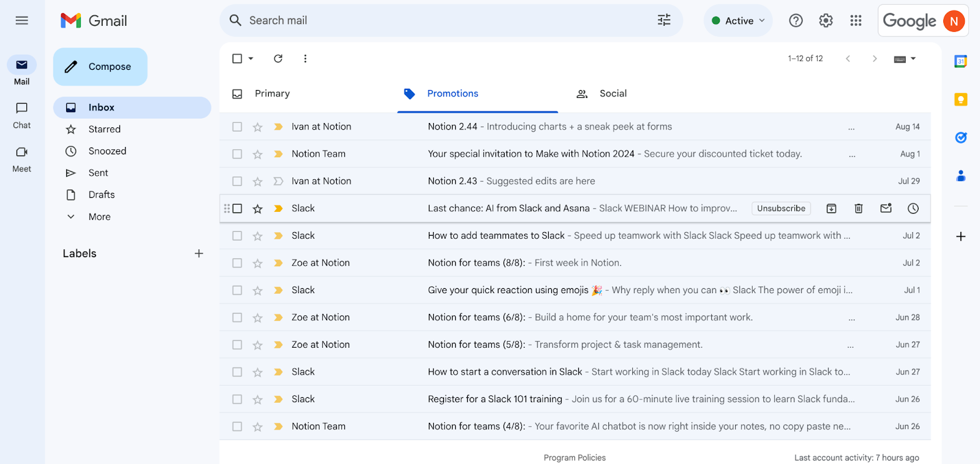Compose a new email
Viewport: 980px width, 464px height.
(100, 67)
